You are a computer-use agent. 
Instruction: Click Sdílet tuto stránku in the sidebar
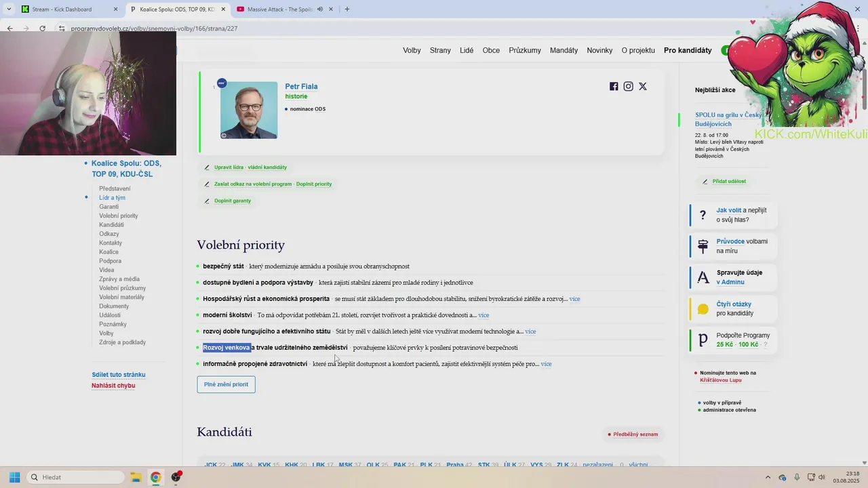coord(119,375)
